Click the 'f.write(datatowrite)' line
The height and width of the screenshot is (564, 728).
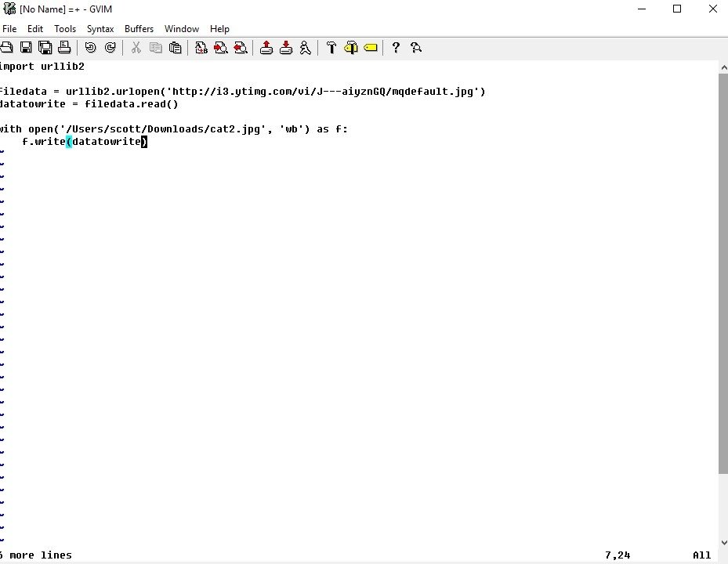(x=85, y=142)
